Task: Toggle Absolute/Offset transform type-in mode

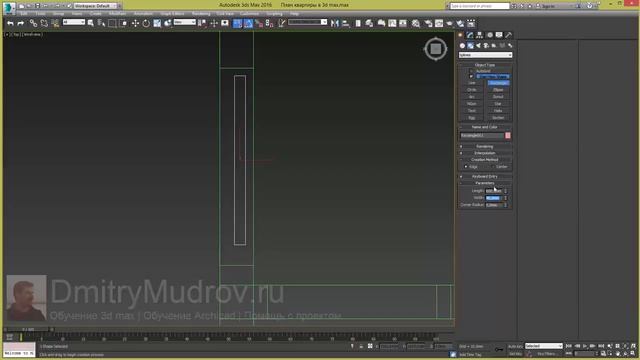Action: pos(370,346)
